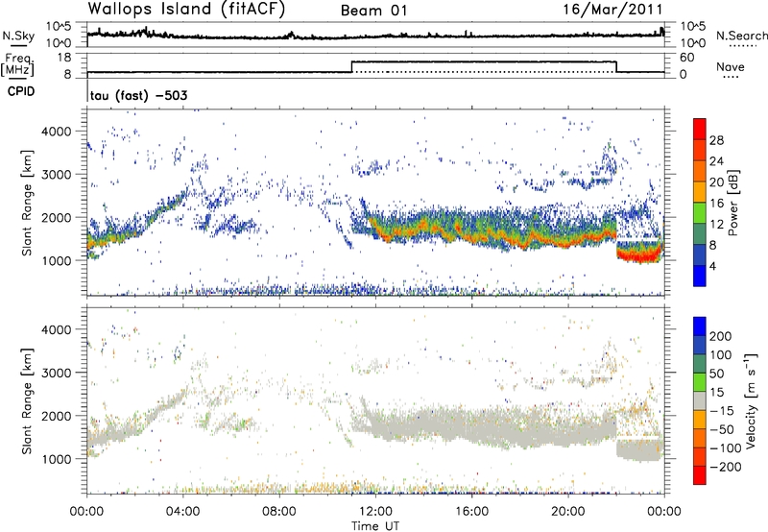Click the '200' label on Velocity colorbar

pyautogui.click(x=721, y=336)
